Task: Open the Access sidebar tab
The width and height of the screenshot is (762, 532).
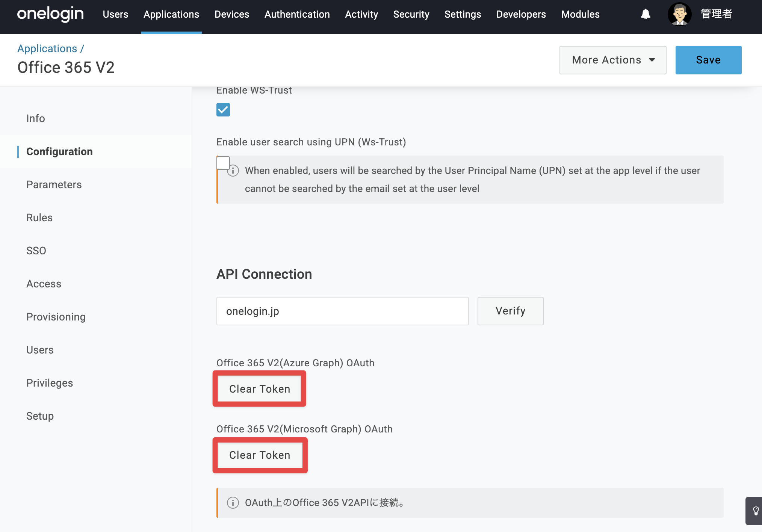Action: coord(44,284)
